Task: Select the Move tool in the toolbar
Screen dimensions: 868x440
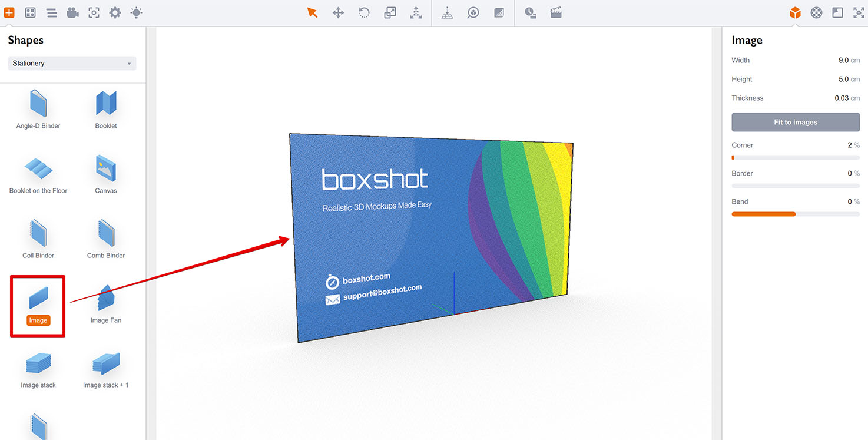Action: pyautogui.click(x=338, y=12)
